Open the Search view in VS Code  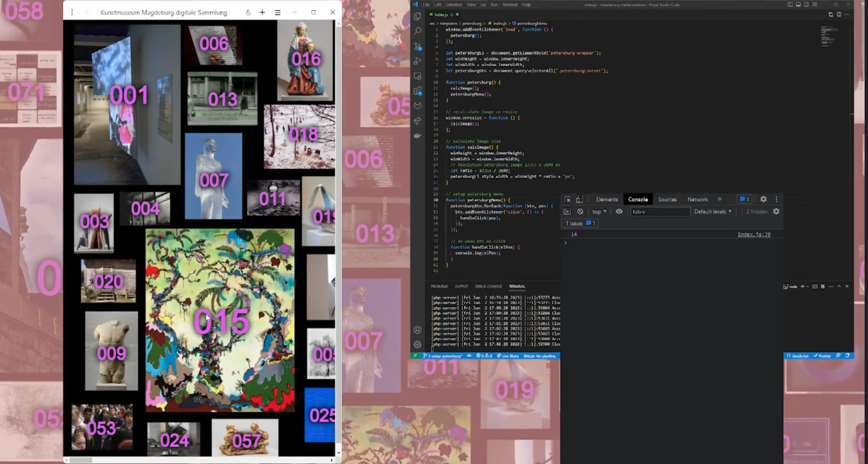pyautogui.click(x=418, y=31)
